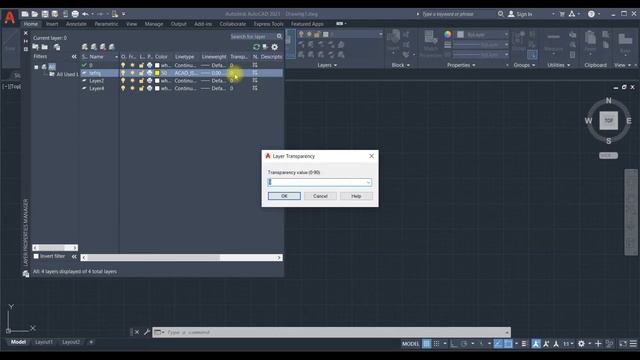Screen dimensions: 640x360
Task: Open the AutoCAD application menu logo
Action: click(10, 17)
